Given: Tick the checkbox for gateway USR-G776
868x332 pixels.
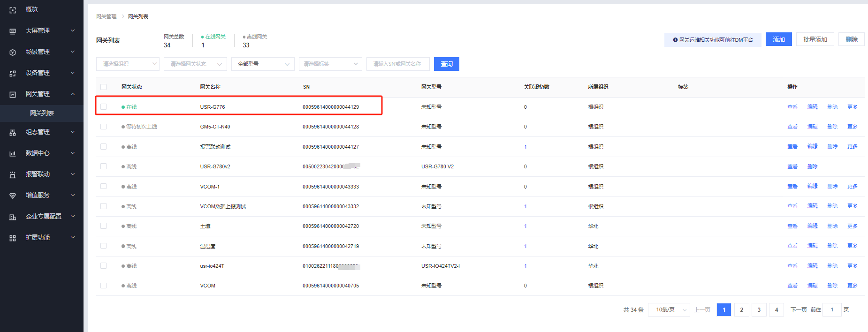Looking at the screenshot, I should pos(104,107).
